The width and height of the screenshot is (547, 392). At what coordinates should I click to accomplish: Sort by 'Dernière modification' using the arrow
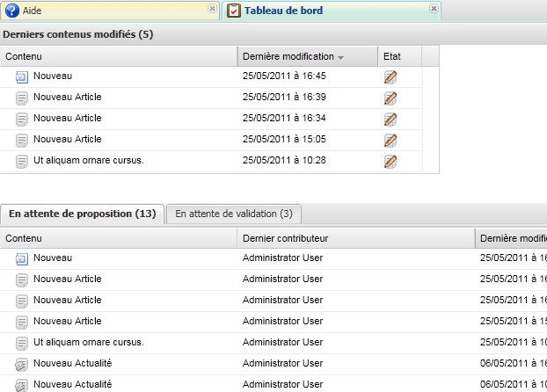point(340,57)
